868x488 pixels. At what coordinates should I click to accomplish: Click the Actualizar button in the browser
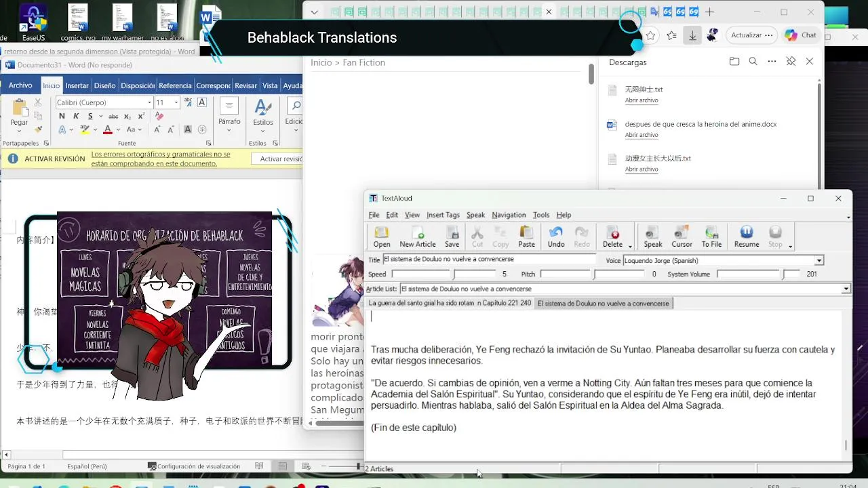click(751, 35)
